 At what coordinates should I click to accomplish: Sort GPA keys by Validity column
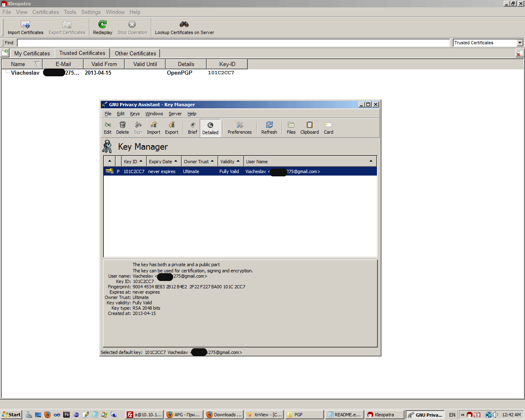pos(230,162)
